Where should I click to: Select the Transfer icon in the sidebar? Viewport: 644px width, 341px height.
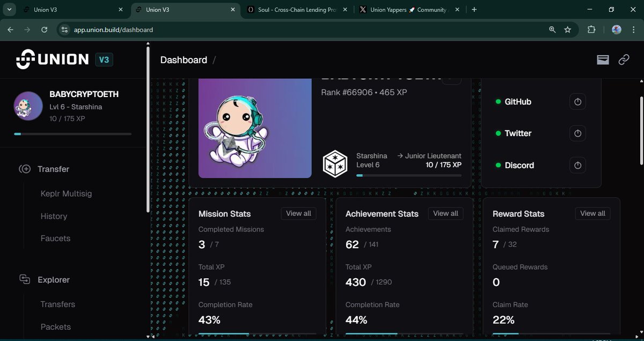click(25, 169)
